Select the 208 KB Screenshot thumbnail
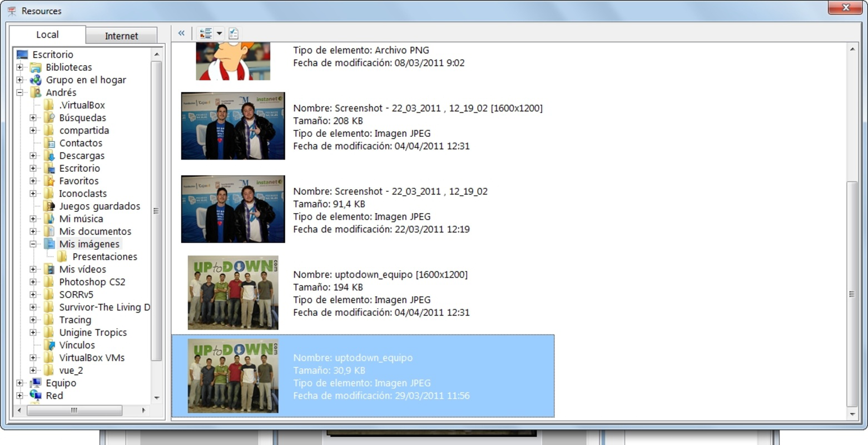Screen dimensions: 868x445 point(233,126)
